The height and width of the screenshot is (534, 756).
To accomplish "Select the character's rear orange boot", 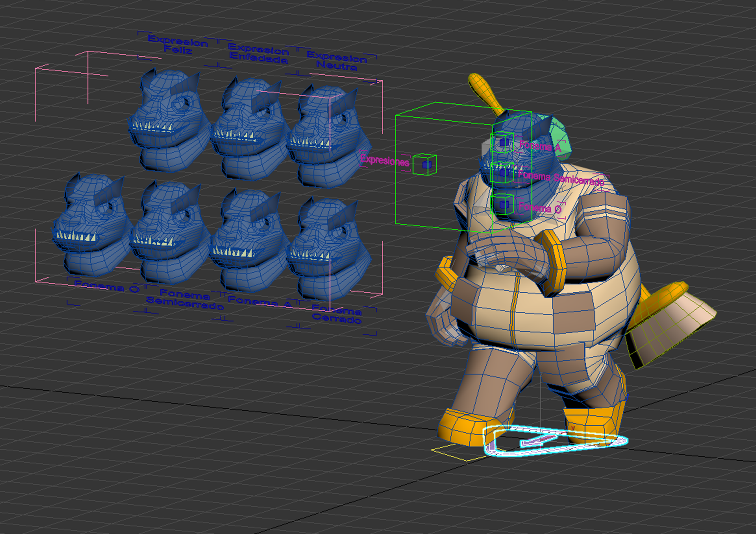I will [x=593, y=423].
